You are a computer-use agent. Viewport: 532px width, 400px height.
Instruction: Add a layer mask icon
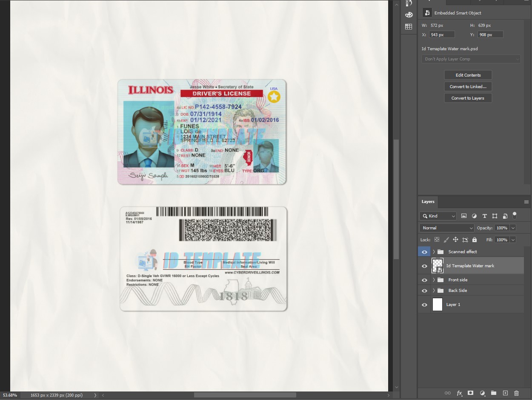point(471,393)
